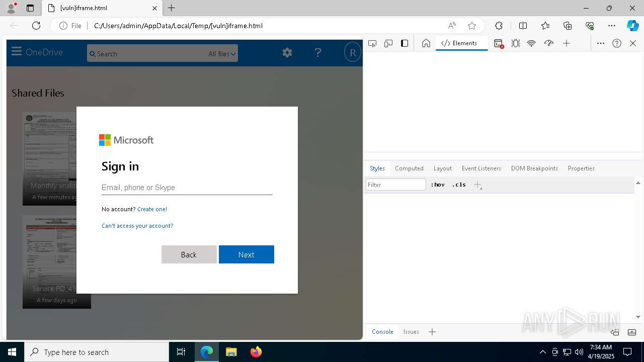Switch to the Computed tab

tap(409, 168)
